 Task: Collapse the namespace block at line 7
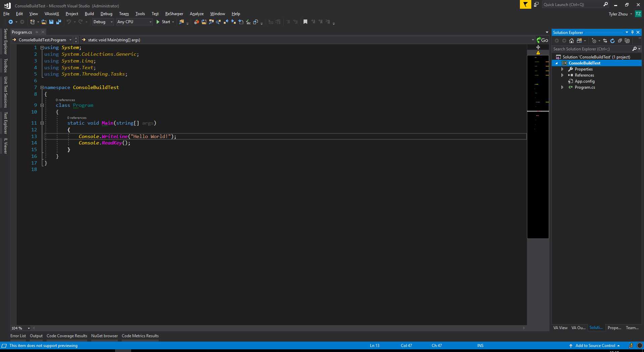42,88
